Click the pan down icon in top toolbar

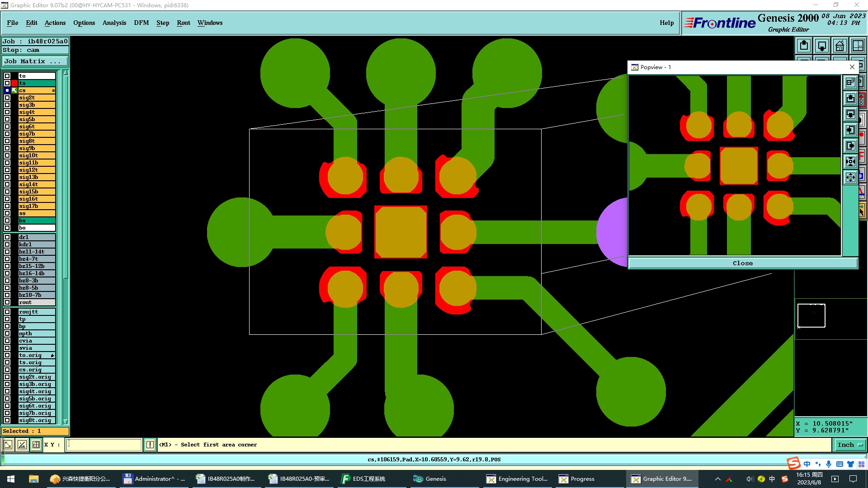822,46
